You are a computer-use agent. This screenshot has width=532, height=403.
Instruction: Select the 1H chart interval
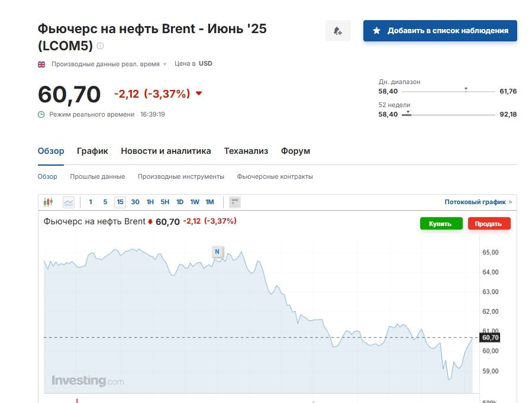point(150,202)
